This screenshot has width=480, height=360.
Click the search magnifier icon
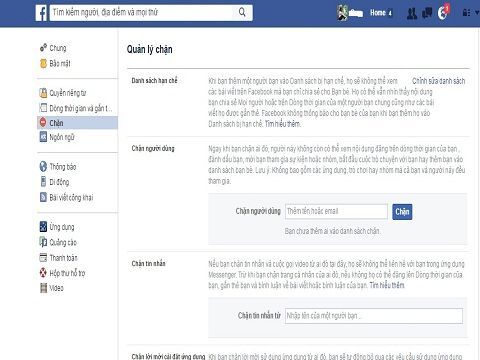[242, 13]
